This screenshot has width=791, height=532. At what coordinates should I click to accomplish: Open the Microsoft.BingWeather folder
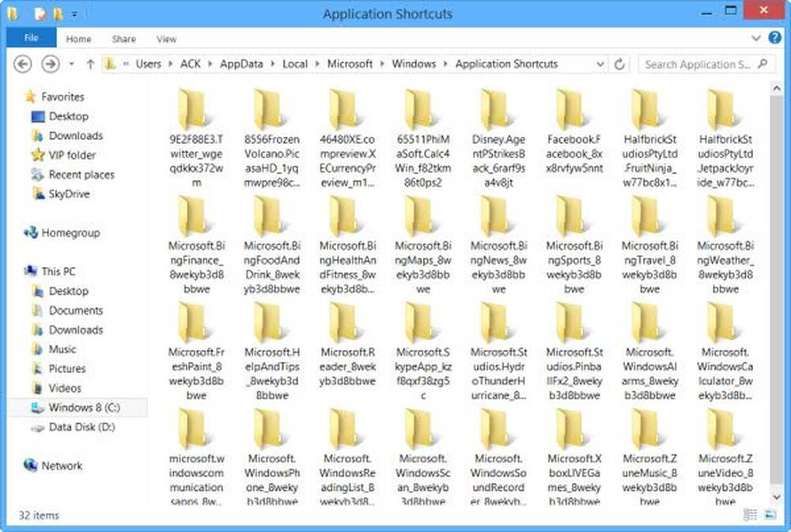pos(725,245)
